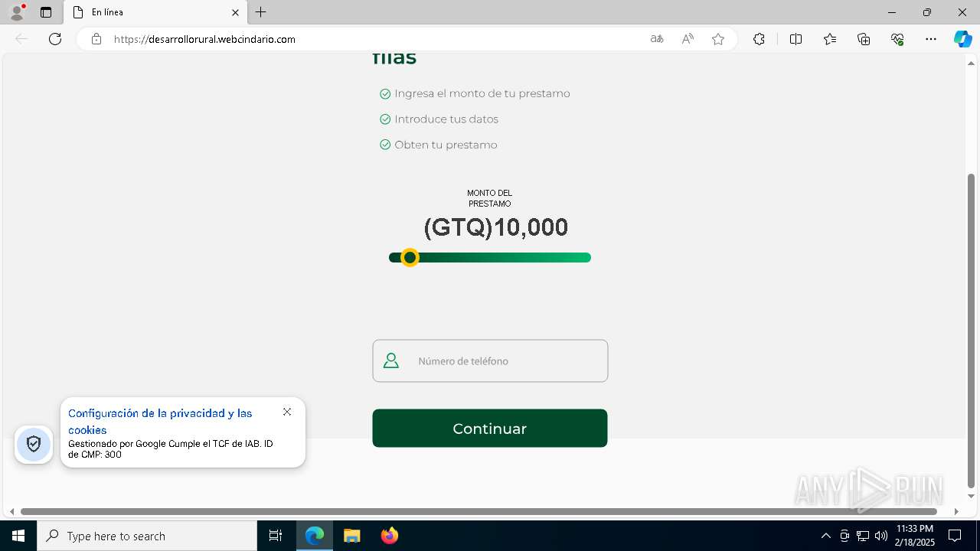
Task: Click scroll up arrow on vertical scrollbar
Action: click(x=972, y=63)
